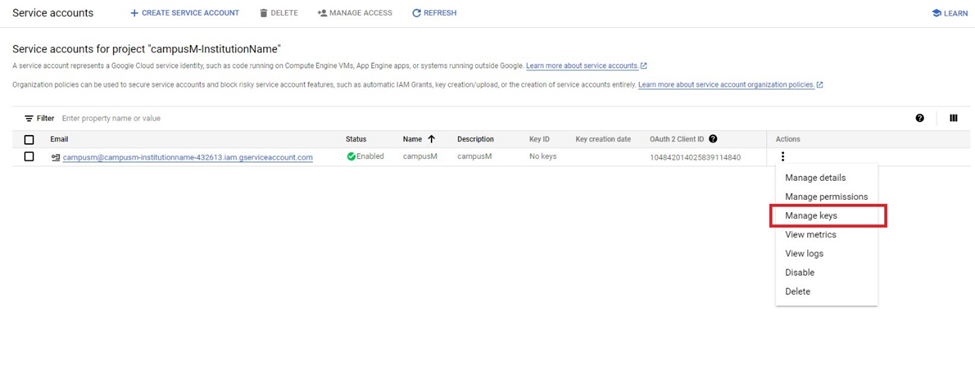The image size is (975, 384).
Task: Click the Service accounts page title
Action: (x=53, y=13)
